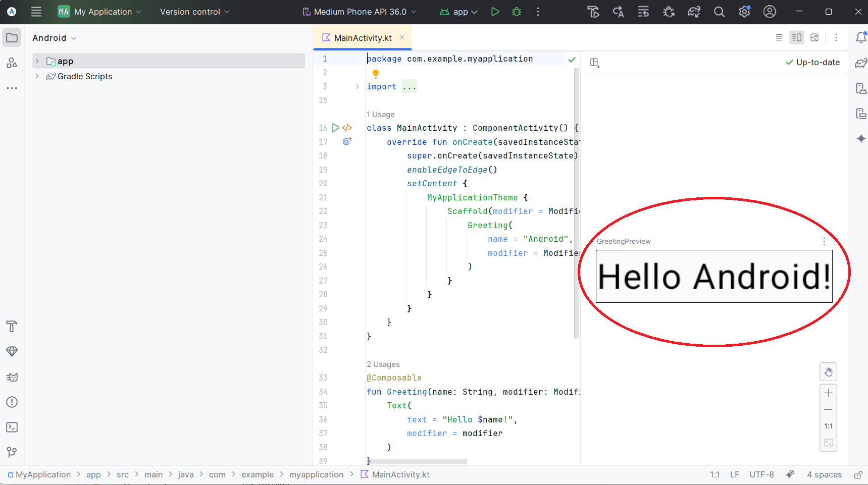The width and height of the screenshot is (868, 485).
Task: Open the Medium Phone API 36.0 device dropdown
Action: tap(360, 12)
